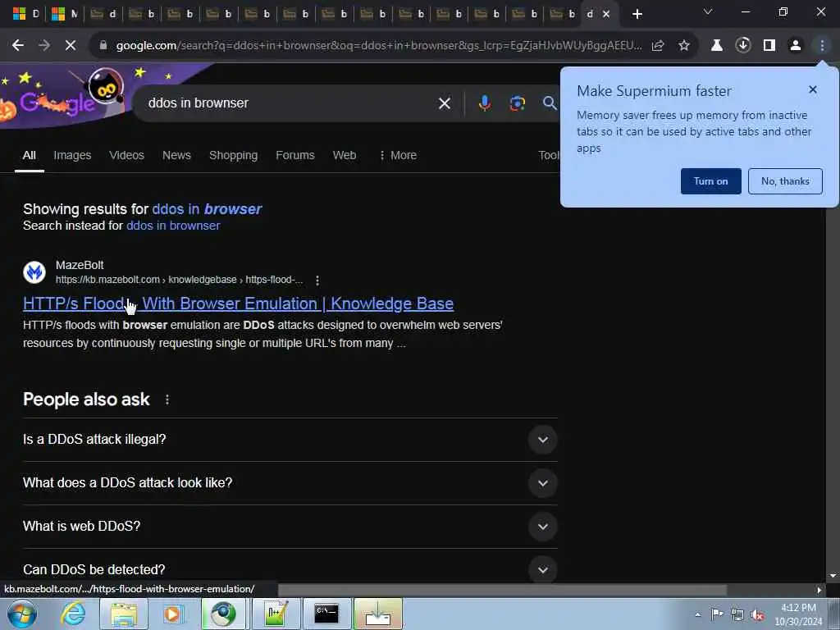Open a new browser tab
840x630 pixels.
[637, 14]
